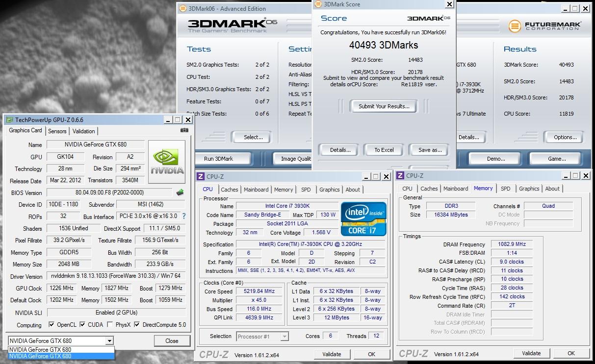Open About tab in CPU-Z Memory window
This screenshot has height=364, width=595.
coord(552,189)
